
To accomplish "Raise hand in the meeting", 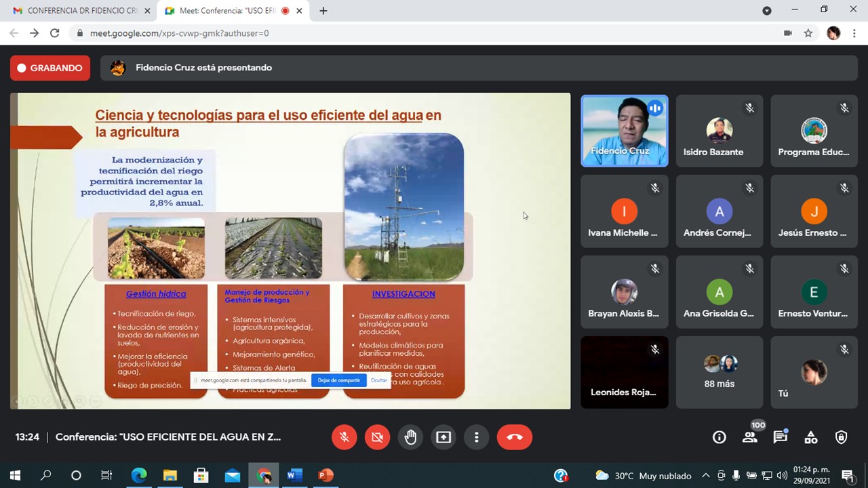I will 410,437.
